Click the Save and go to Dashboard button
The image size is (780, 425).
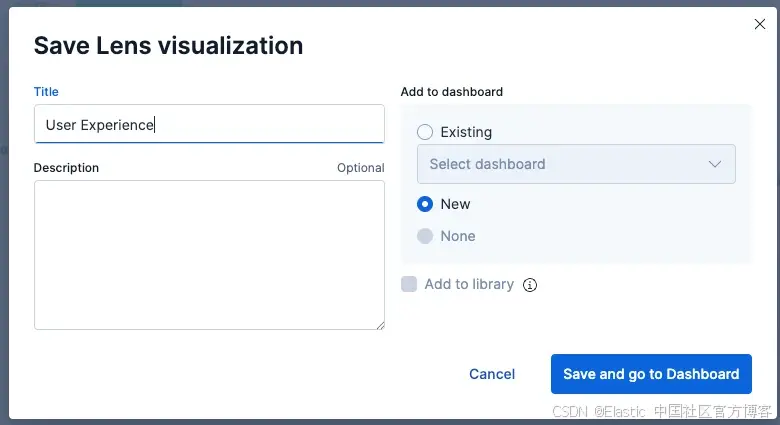[x=651, y=374]
